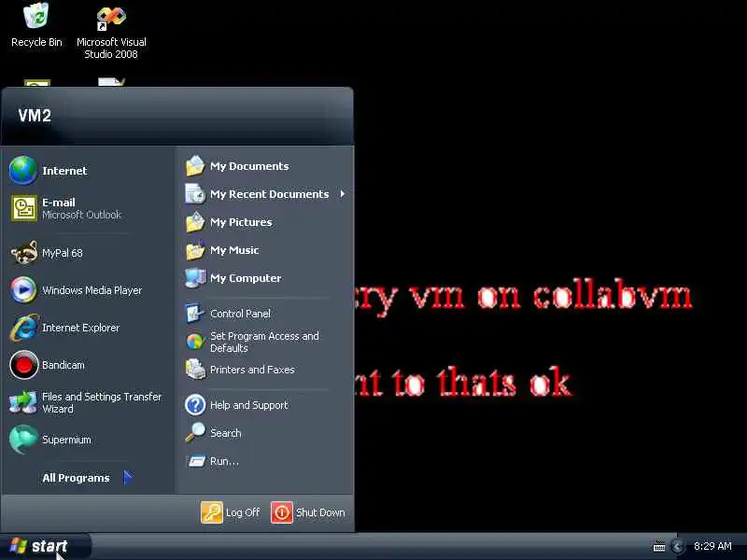The width and height of the screenshot is (747, 560).
Task: Click the Help and Support question-mark icon
Action: coord(195,405)
